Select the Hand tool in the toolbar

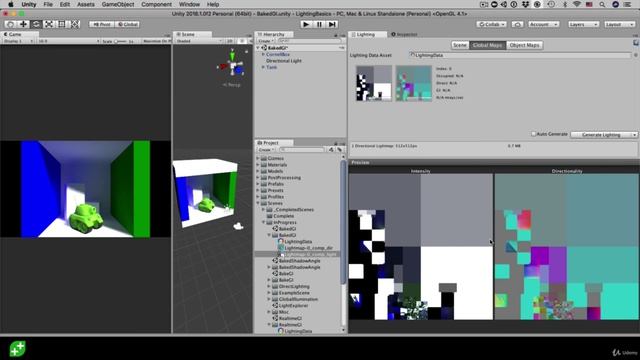point(11,24)
